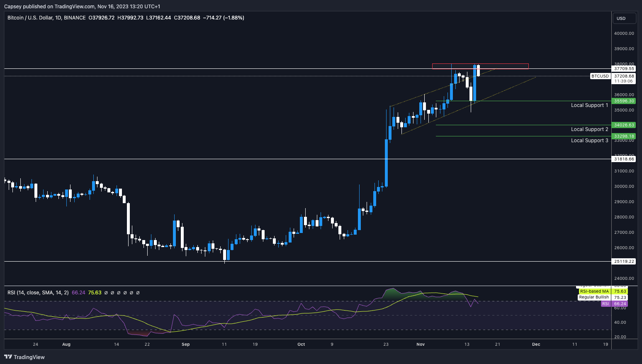Click the 35000.00 price axis tick
Image resolution: width=642 pixels, height=364 pixels.
click(624, 110)
